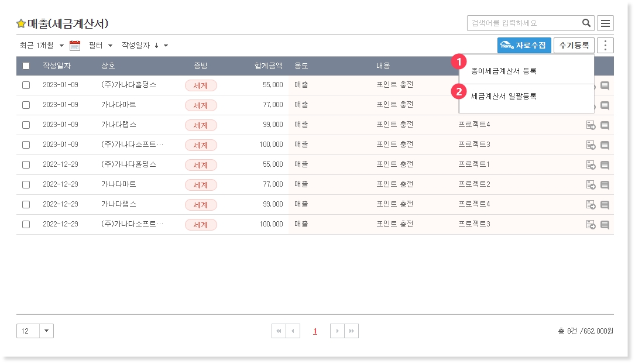The image size is (635, 364).
Task: Click the 수기등록 button
Action: [574, 46]
